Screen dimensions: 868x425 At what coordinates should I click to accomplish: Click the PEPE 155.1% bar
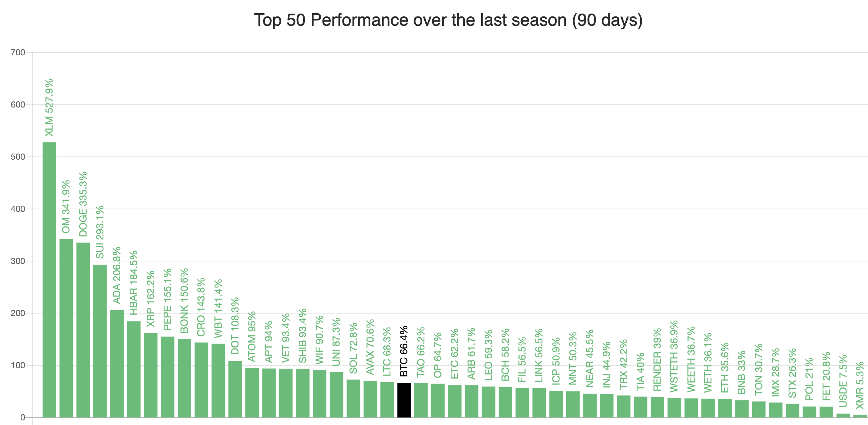click(168, 377)
